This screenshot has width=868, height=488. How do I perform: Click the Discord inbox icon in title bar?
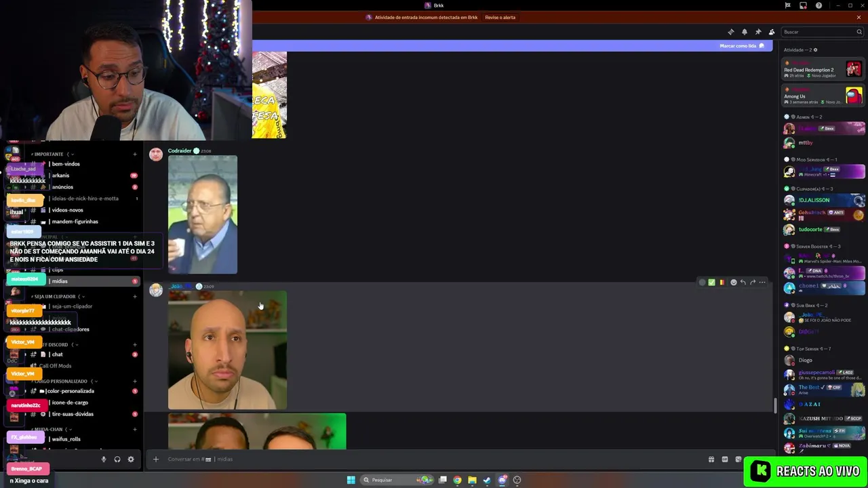coord(803,5)
